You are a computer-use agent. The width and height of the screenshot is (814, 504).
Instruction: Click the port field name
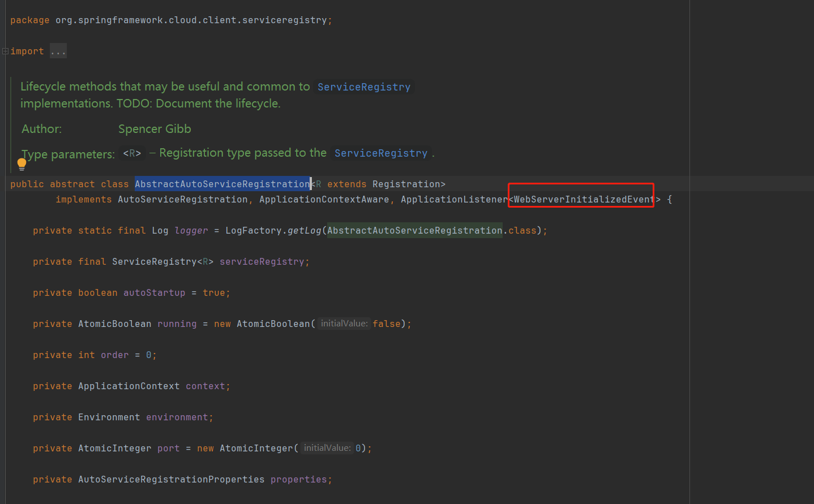[168, 449]
